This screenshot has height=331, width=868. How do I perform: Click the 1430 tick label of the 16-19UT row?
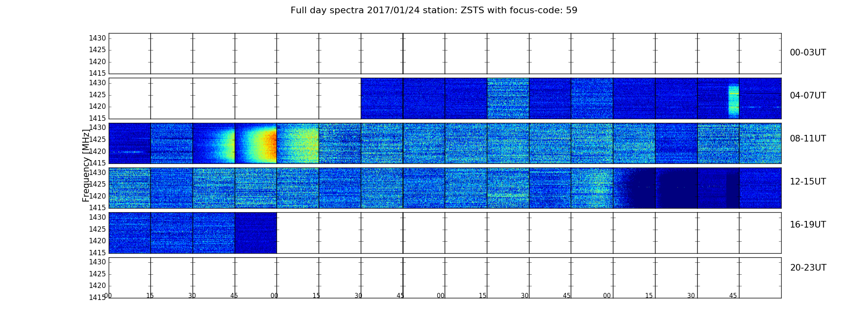(98, 218)
